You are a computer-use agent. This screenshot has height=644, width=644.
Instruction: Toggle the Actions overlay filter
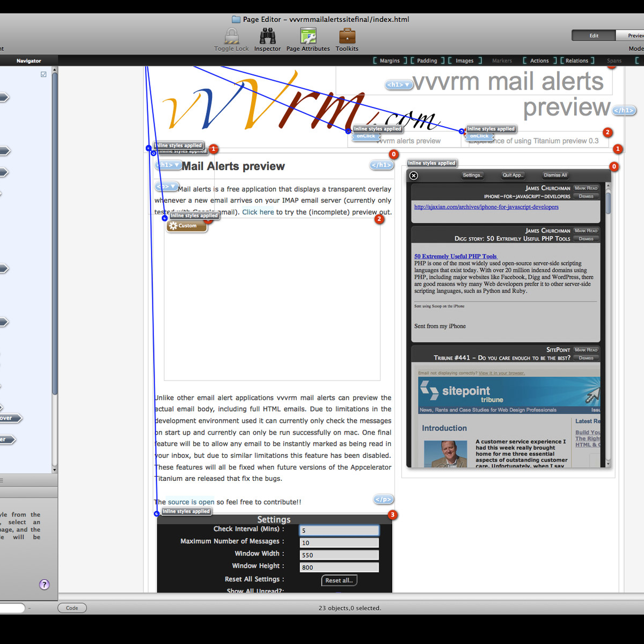(539, 61)
